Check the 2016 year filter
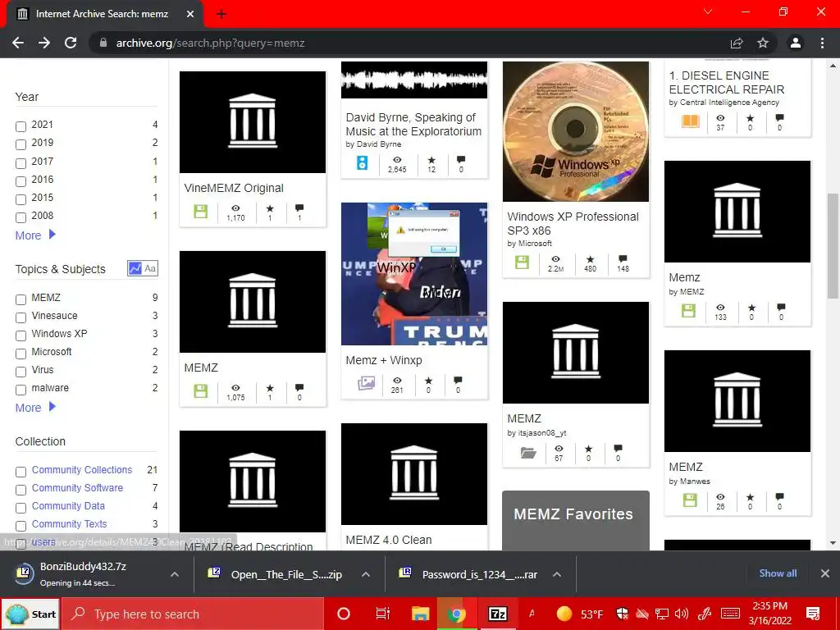The image size is (840, 630). (x=21, y=181)
